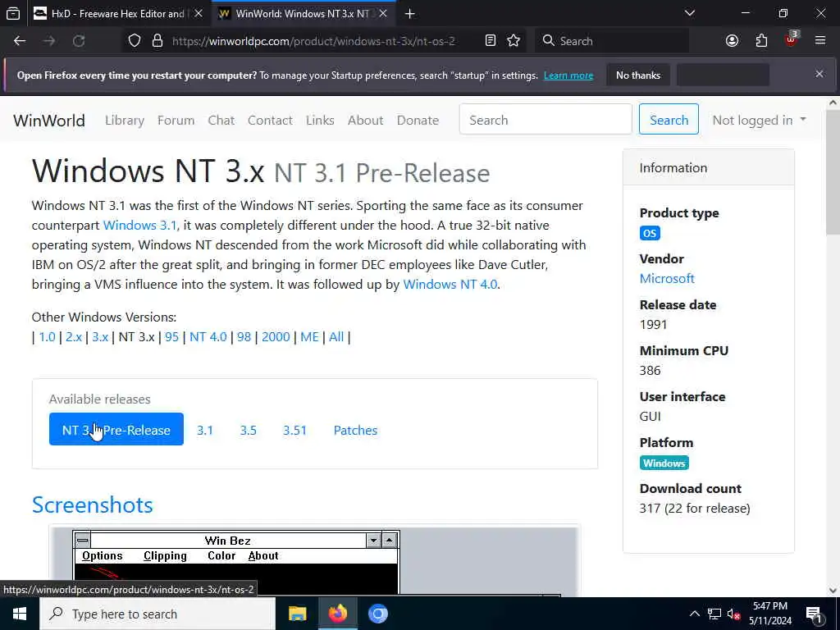
Task: Follow the Windows NT 4.0 link in description
Action: [450, 284]
